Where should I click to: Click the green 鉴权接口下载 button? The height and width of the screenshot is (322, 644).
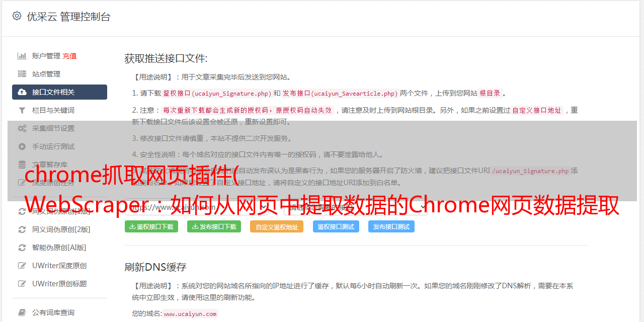point(151,226)
